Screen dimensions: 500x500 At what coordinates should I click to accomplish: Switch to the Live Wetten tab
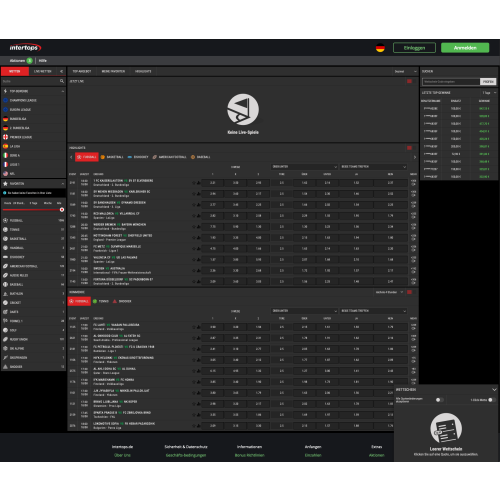click(x=43, y=71)
